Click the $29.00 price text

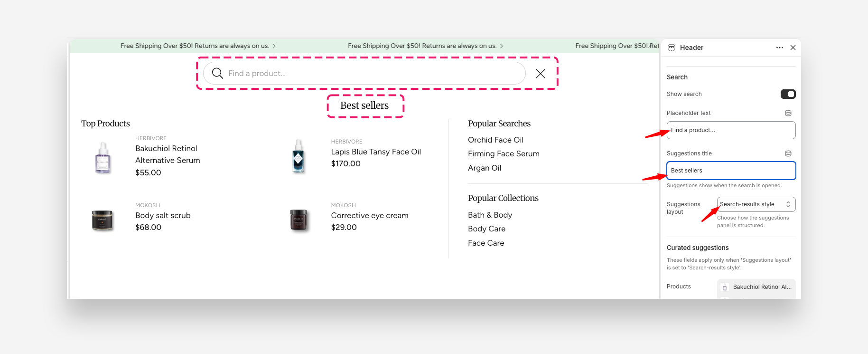click(x=344, y=227)
